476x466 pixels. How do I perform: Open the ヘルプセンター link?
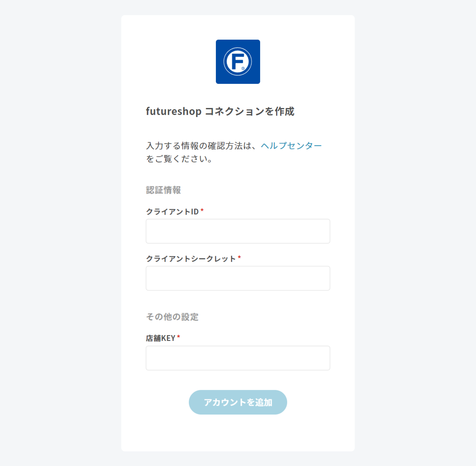(x=291, y=146)
